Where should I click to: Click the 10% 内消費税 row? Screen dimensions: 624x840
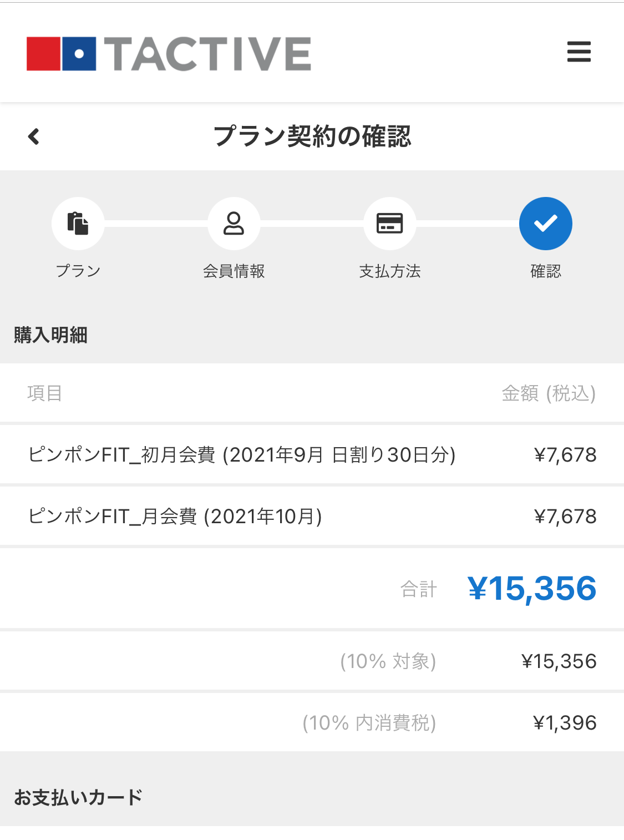[312, 722]
